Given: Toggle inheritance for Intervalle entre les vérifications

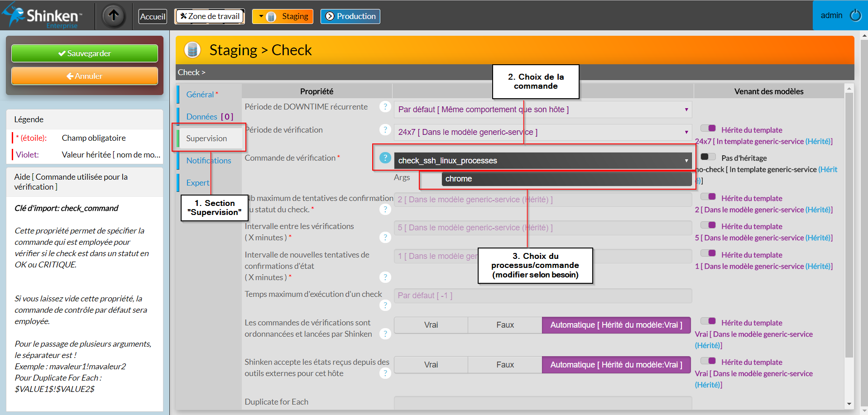Looking at the screenshot, I should point(708,225).
